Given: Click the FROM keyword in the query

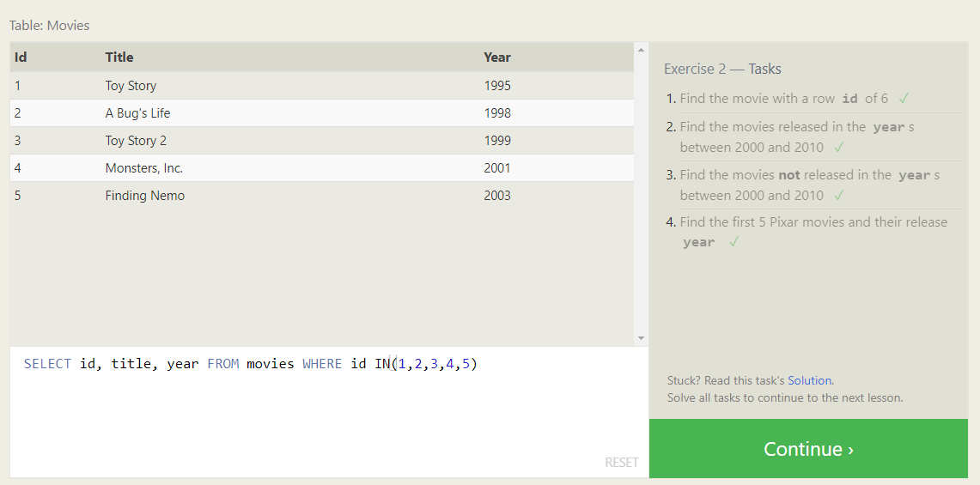Looking at the screenshot, I should click(x=223, y=364).
